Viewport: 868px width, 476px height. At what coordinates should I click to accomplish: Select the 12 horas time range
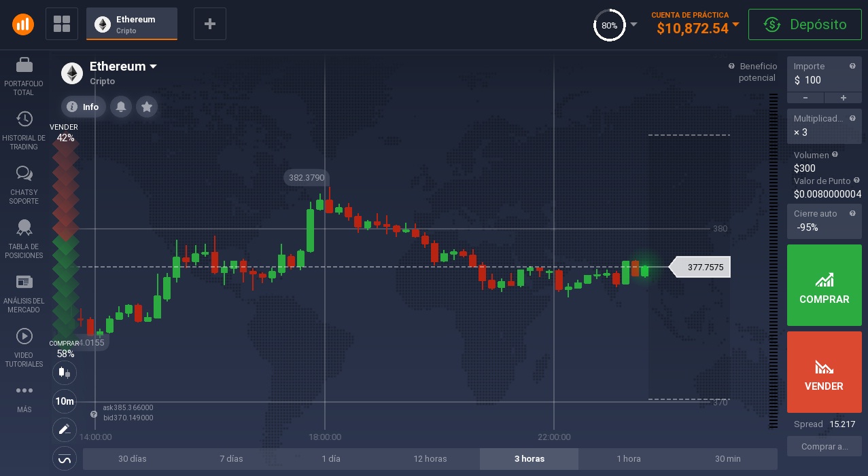point(430,459)
